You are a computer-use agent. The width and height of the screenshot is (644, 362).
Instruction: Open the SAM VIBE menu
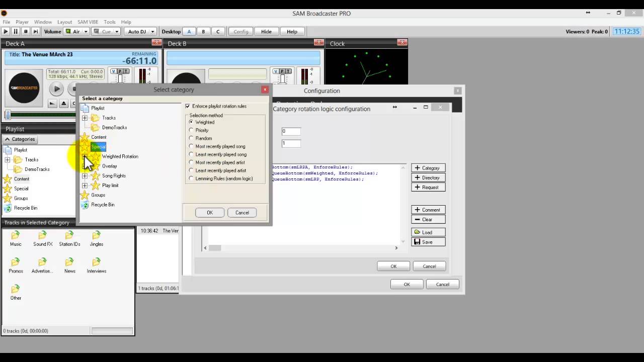tap(88, 22)
